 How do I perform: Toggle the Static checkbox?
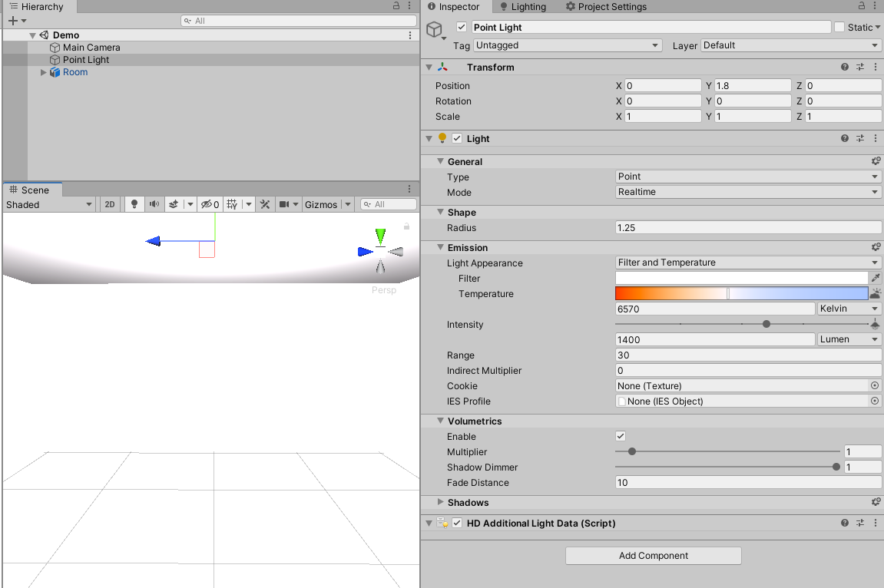(x=839, y=27)
